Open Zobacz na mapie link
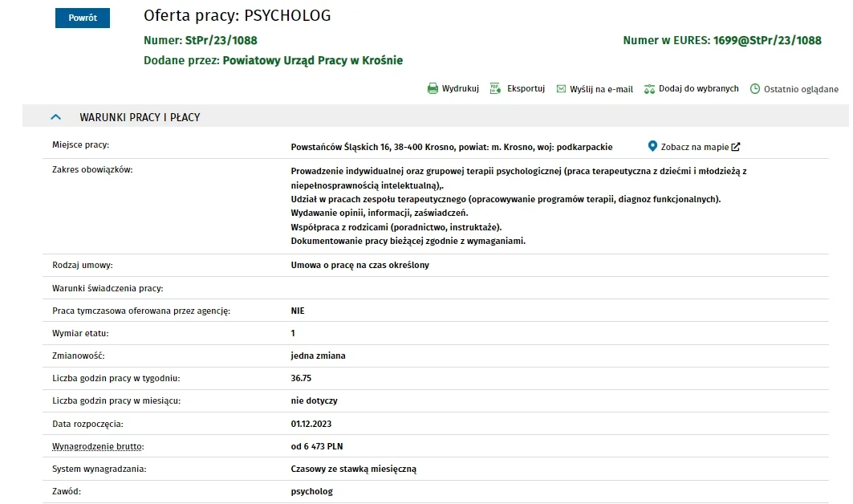 (x=695, y=147)
